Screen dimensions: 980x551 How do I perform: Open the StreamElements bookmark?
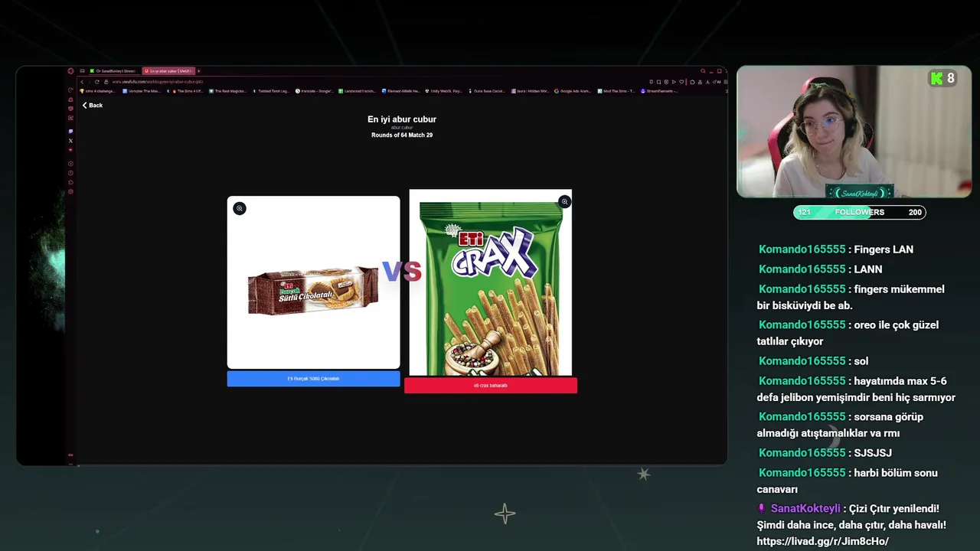pos(658,91)
